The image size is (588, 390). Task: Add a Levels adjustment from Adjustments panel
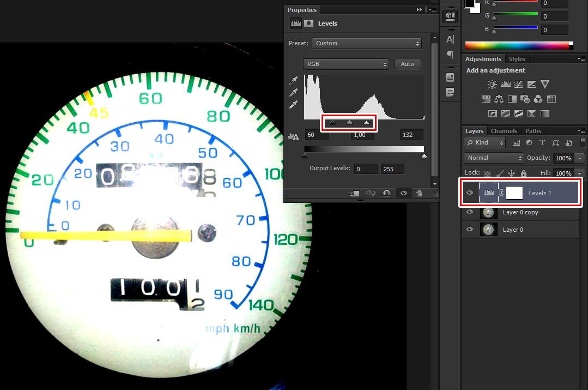pos(506,84)
